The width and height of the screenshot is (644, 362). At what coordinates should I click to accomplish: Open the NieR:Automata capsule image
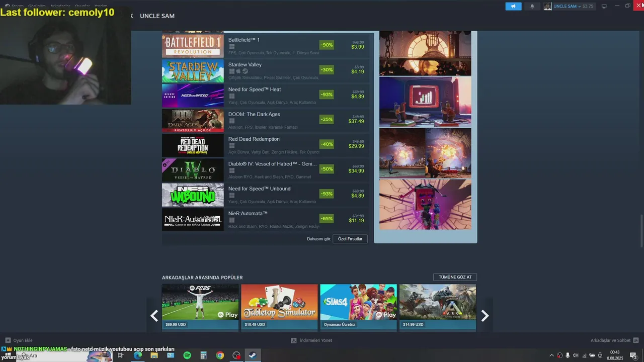(193, 220)
